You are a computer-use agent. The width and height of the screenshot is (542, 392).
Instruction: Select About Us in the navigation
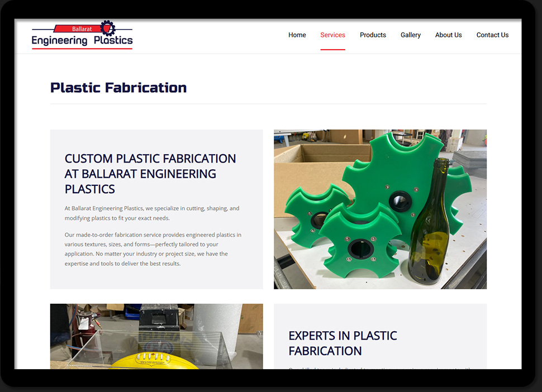pyautogui.click(x=448, y=35)
